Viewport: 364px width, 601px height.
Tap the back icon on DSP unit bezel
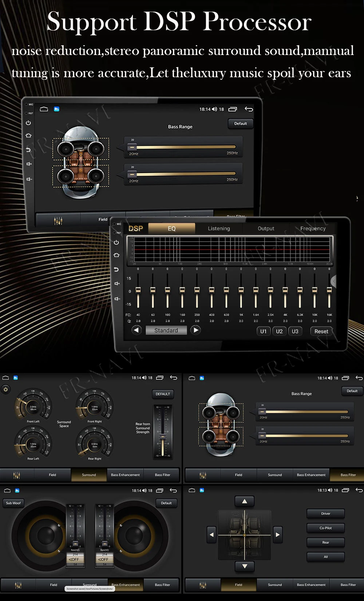tap(116, 270)
